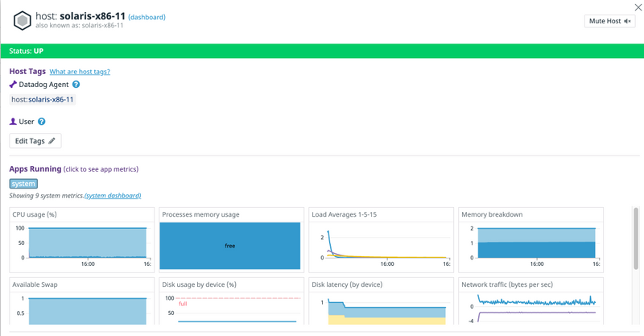Open the system dashboard link
Screen dimensions: 644x336
click(113, 196)
